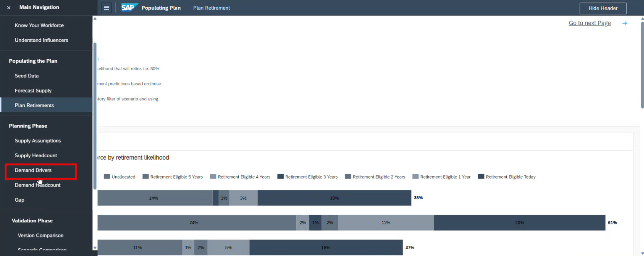Open the Plan Retirement header tab
The image size is (644, 256).
(211, 8)
